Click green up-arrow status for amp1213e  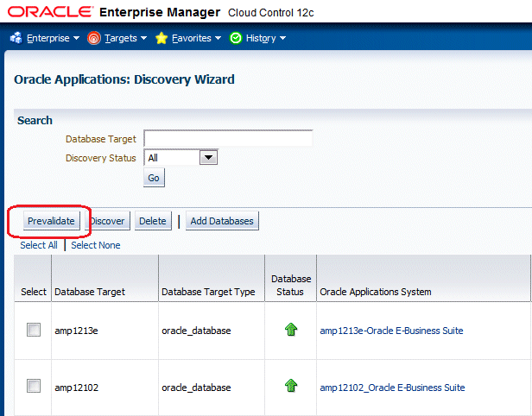[x=291, y=329]
